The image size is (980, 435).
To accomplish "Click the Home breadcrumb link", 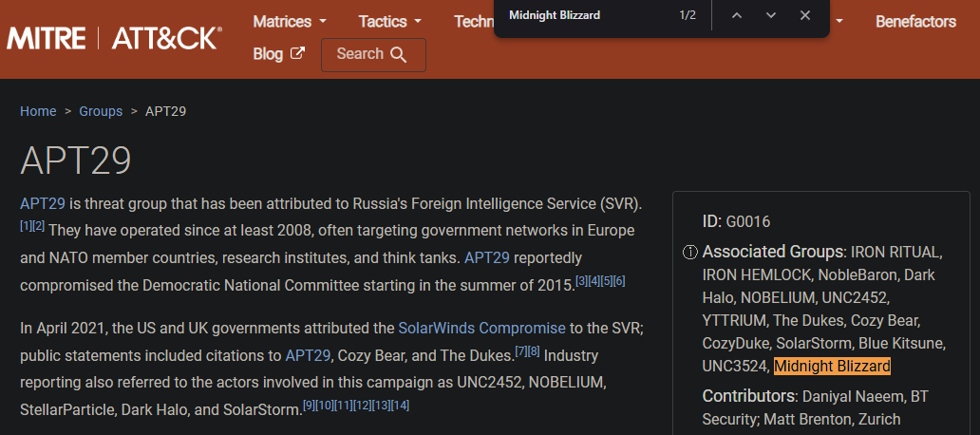I will click(38, 111).
